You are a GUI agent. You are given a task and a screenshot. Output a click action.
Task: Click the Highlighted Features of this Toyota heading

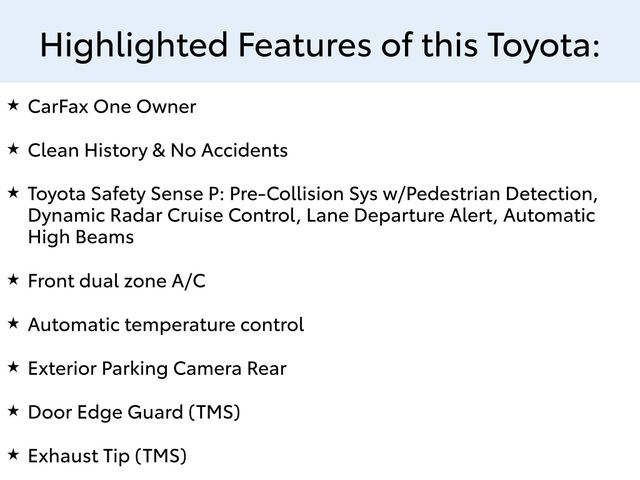[320, 44]
